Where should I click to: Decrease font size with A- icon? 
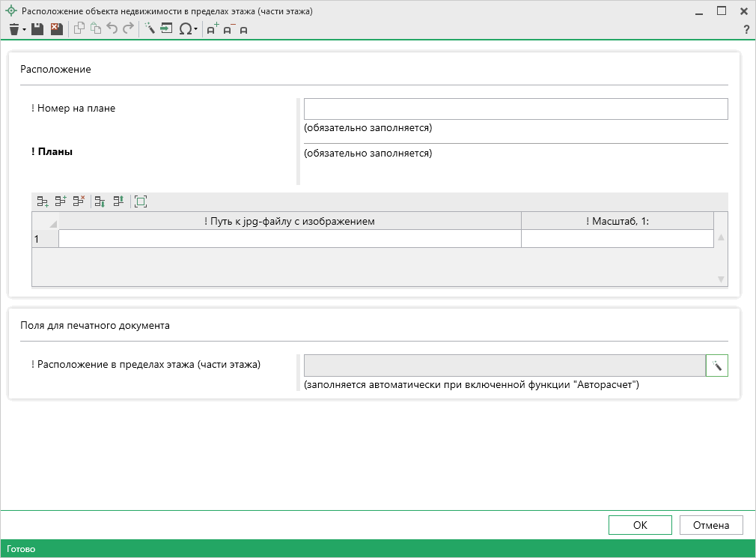point(228,29)
